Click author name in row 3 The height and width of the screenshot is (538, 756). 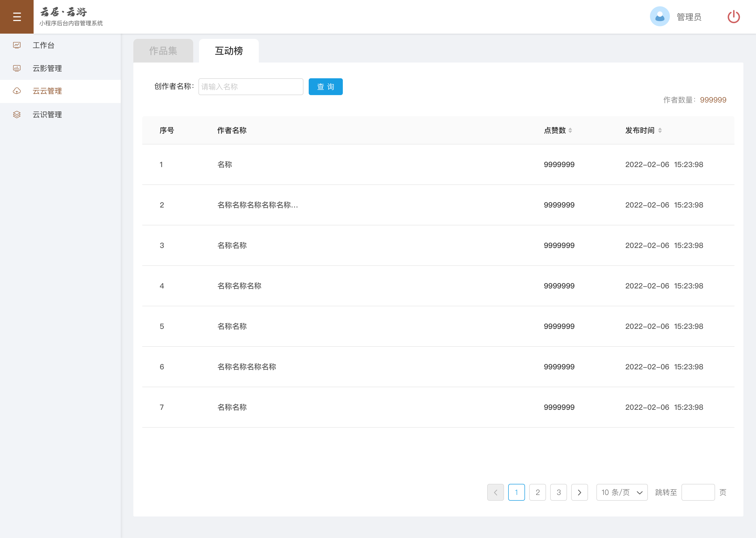click(x=232, y=245)
